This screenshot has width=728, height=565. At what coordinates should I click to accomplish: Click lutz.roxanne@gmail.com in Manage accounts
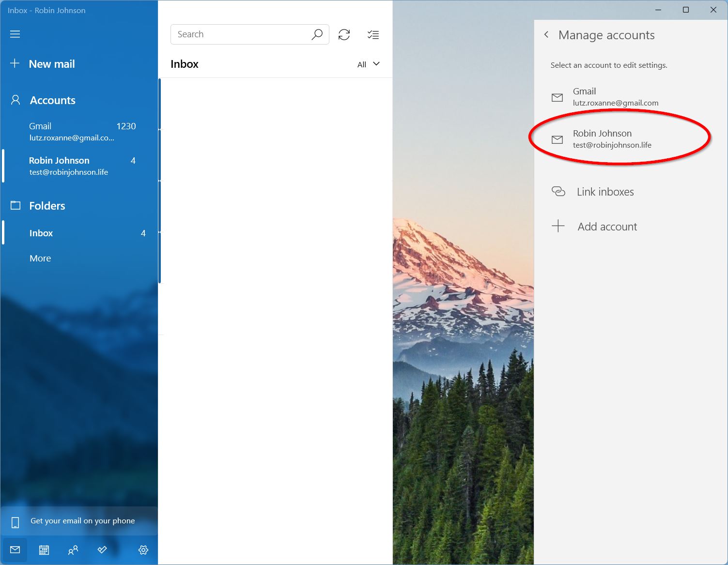coord(616,103)
